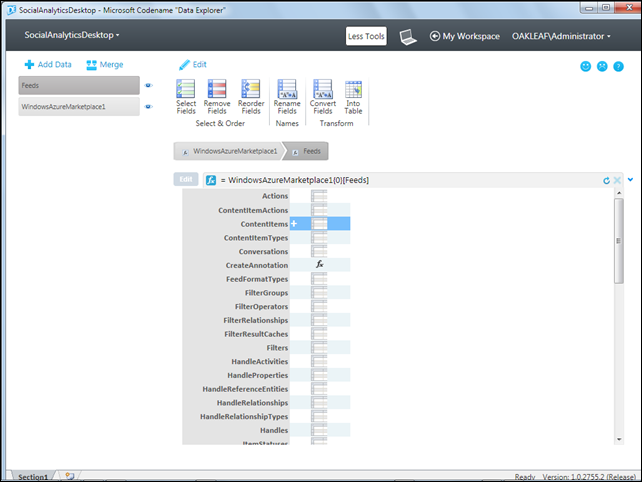This screenshot has height=482, width=642.
Task: Click the Less Tools button
Action: [x=366, y=36]
